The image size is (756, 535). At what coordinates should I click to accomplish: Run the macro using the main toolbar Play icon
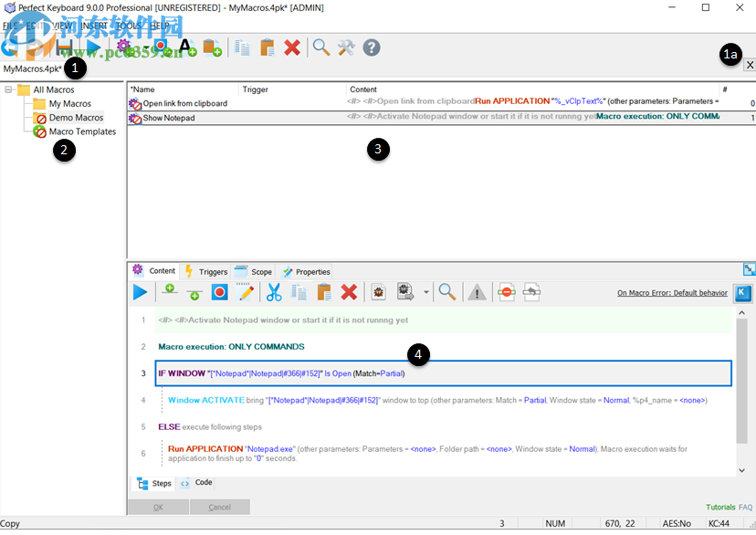pyautogui.click(x=92, y=47)
